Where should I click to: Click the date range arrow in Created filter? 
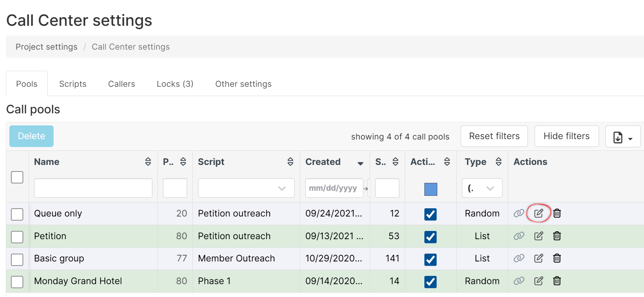366,188
